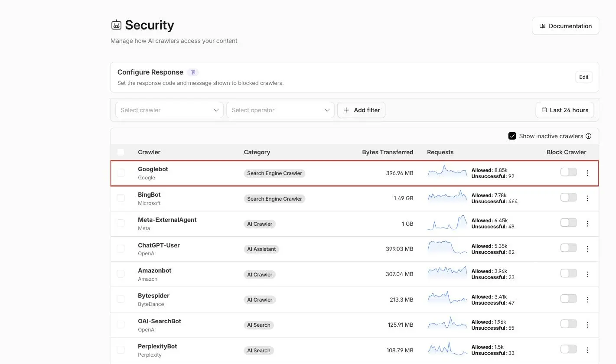Click the Category column header
Image resolution: width=616 pixels, height=364 pixels.
coord(257,152)
